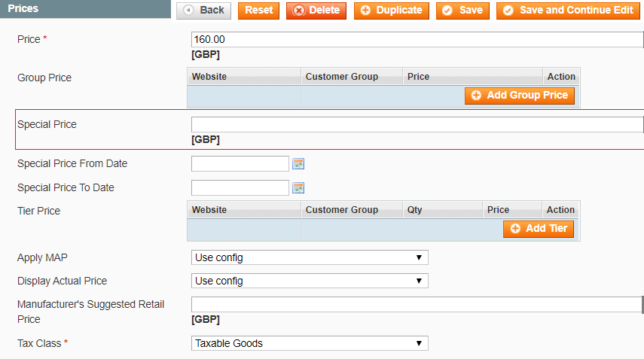This screenshot has width=644, height=359.
Task: Duplicate this product
Action: (x=392, y=11)
